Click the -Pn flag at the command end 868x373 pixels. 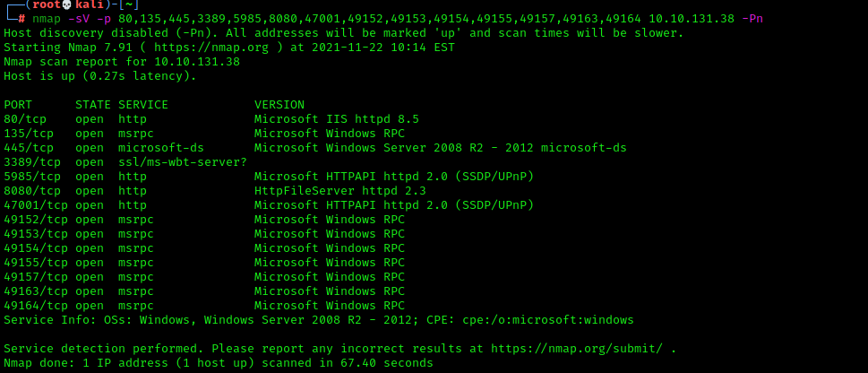click(x=752, y=19)
